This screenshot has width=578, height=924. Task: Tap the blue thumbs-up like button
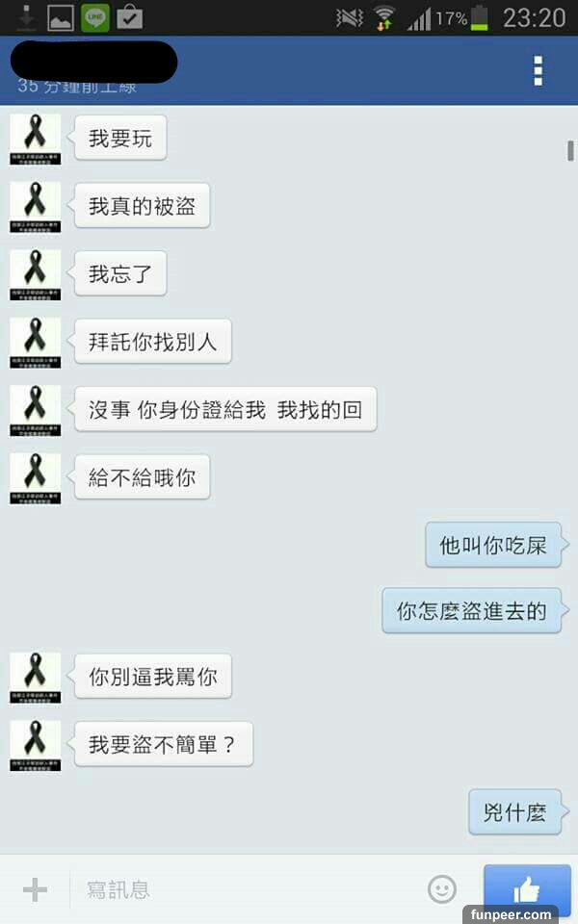pyautogui.click(x=527, y=889)
